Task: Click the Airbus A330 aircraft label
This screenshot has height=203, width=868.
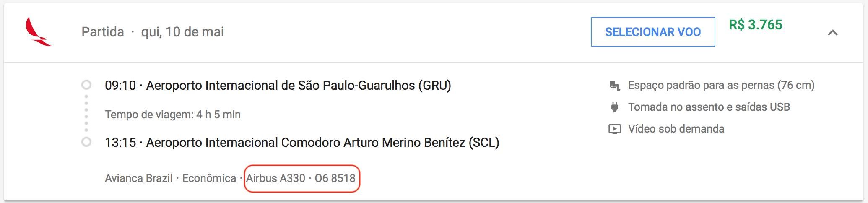Action: pyautogui.click(x=276, y=178)
